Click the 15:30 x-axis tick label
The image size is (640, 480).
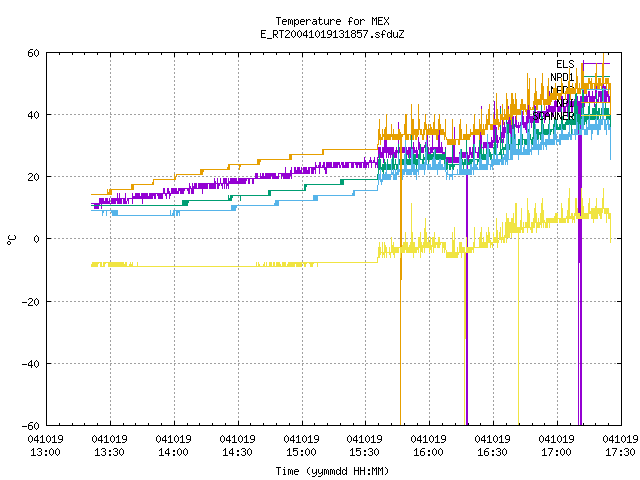pyautogui.click(x=364, y=446)
